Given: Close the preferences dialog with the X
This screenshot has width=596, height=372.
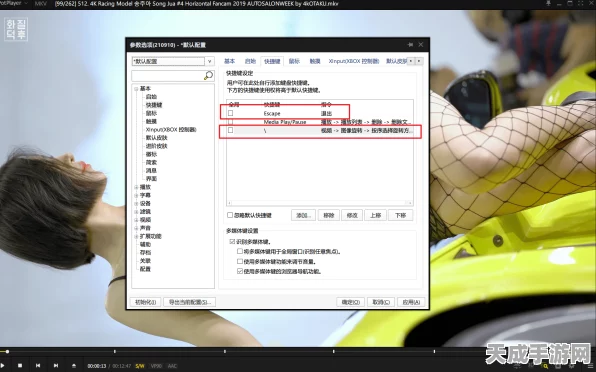Looking at the screenshot, I should click(x=421, y=44).
